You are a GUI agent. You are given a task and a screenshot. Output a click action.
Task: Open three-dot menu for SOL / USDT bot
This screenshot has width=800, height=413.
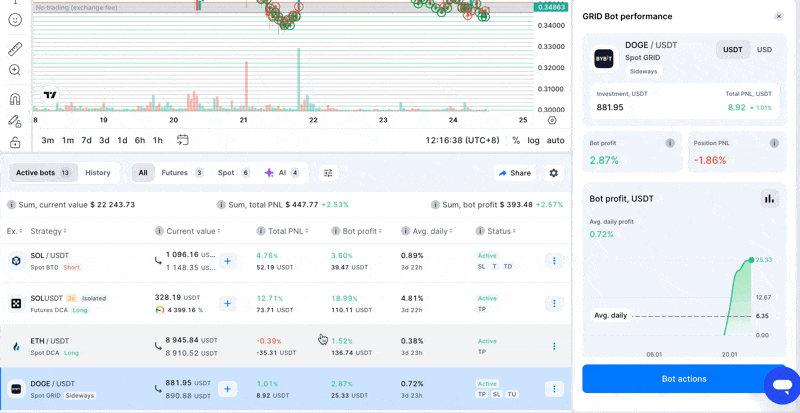[x=554, y=261]
